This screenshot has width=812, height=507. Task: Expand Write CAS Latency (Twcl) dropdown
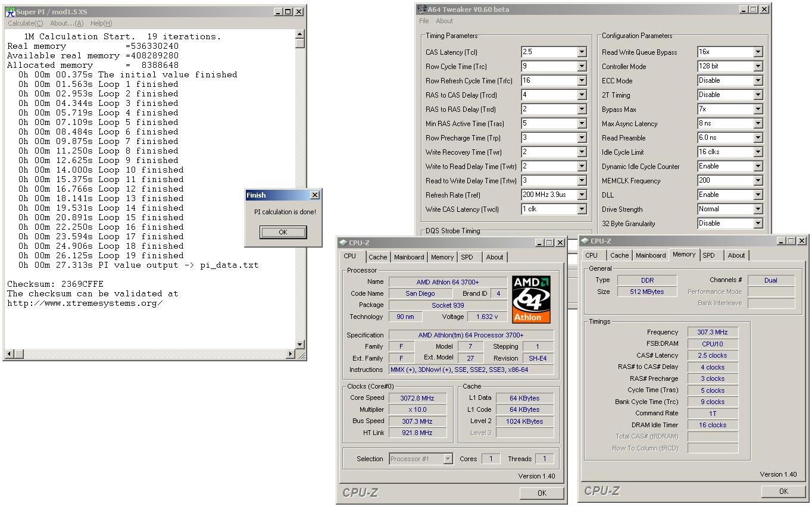[582, 209]
